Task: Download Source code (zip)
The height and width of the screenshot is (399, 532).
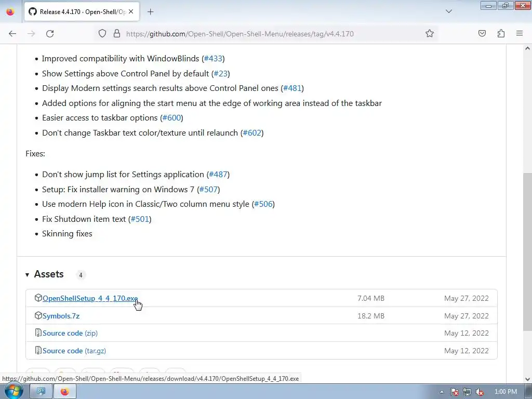Action: click(70, 333)
